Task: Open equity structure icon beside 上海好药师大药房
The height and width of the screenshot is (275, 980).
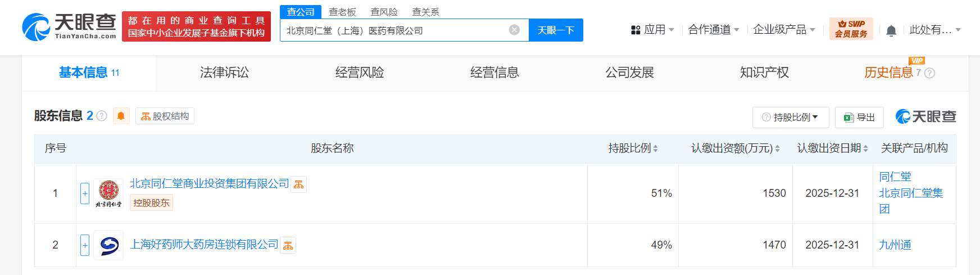Action: (288, 245)
